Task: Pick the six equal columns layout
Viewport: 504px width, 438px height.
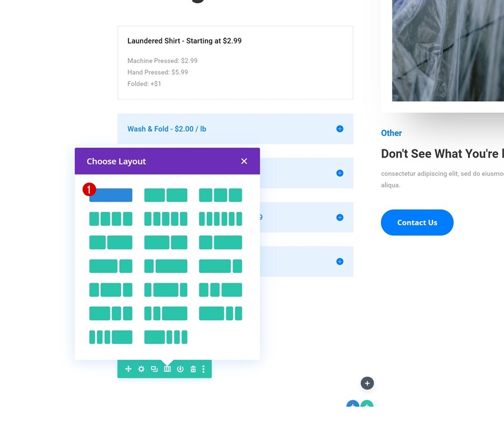Action: (x=220, y=219)
